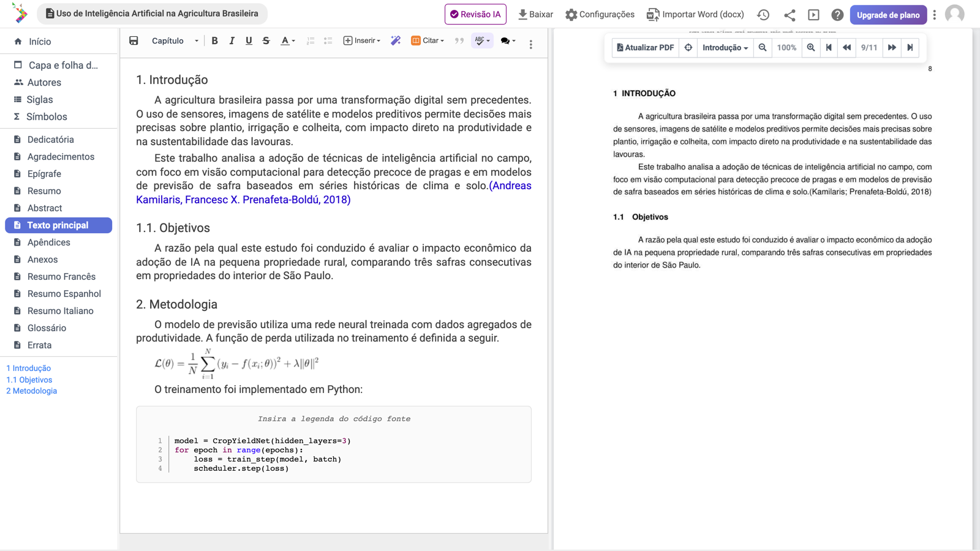The image size is (980, 551).
Task: Open editor toolbar more options
Action: coord(531,44)
